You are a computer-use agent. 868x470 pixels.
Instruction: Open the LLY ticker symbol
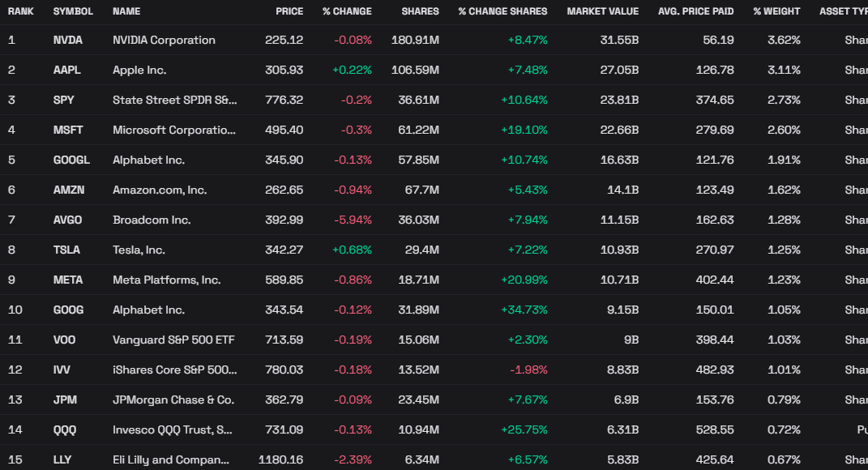62,459
